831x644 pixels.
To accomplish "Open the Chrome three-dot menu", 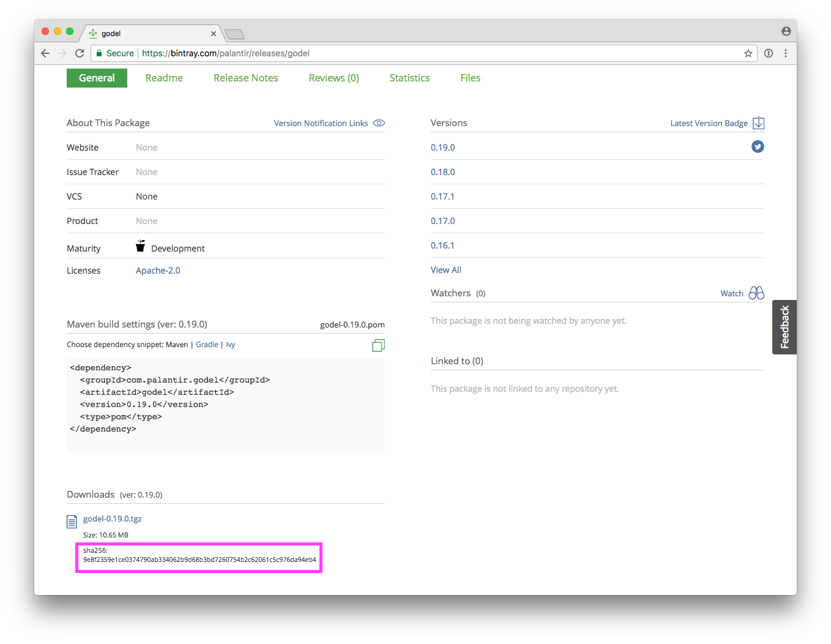I will (786, 53).
